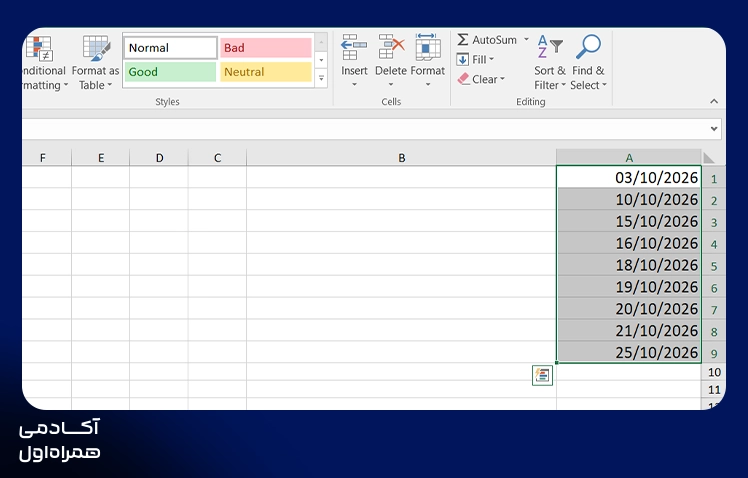Click cell with 19/10/2026
748x478 pixels.
pos(629,287)
